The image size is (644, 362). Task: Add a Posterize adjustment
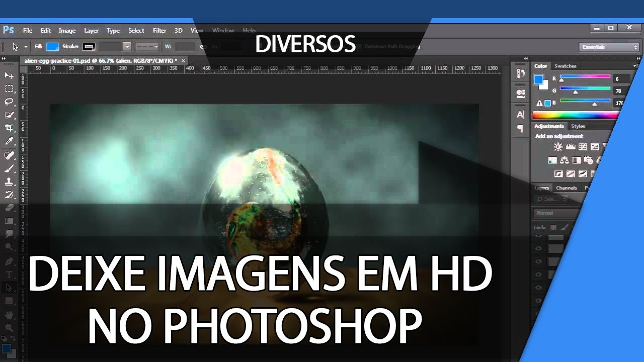tap(571, 174)
